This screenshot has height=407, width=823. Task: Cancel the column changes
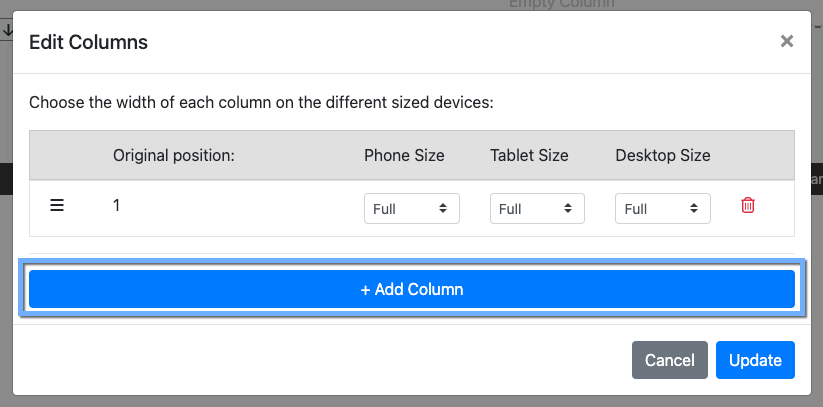pyautogui.click(x=669, y=360)
